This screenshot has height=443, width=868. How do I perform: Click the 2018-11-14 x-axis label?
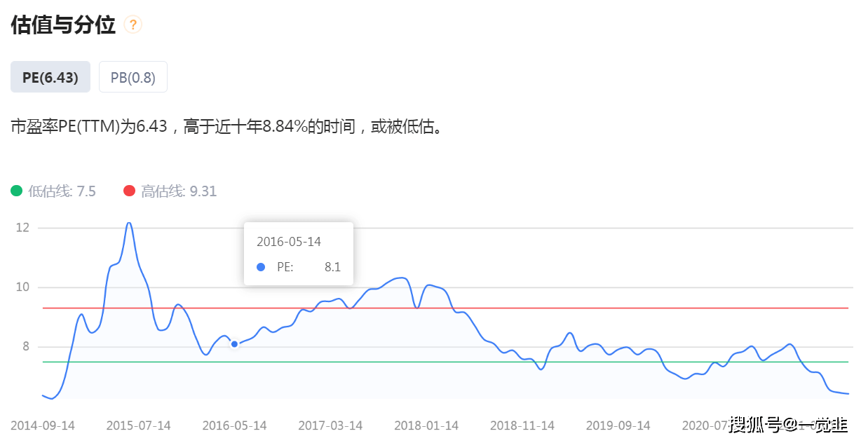[x=522, y=425]
